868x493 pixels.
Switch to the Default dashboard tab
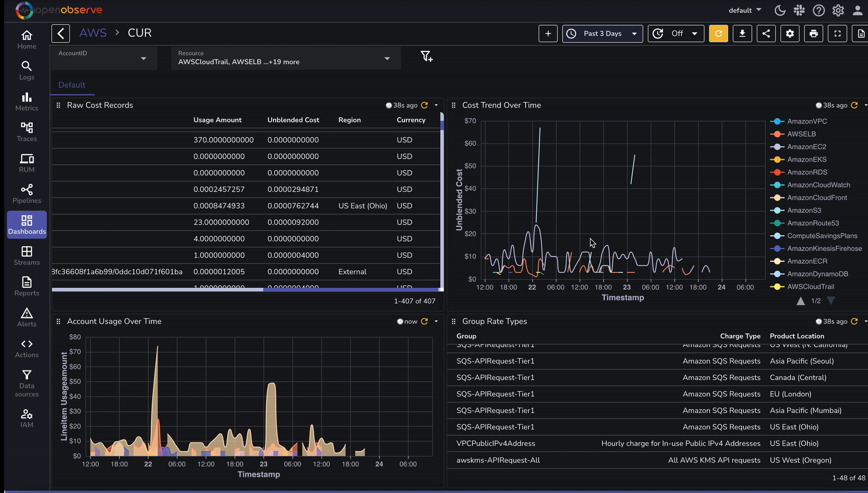click(x=72, y=85)
